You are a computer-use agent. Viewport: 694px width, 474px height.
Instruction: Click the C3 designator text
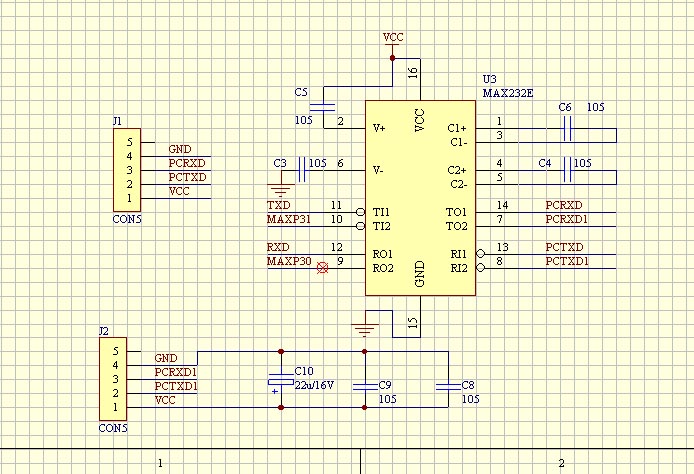(x=280, y=163)
